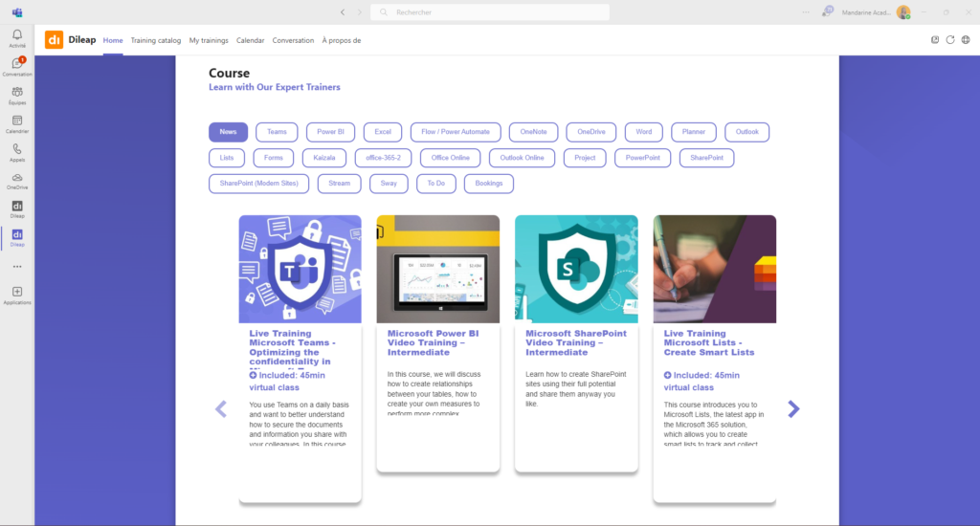The width and height of the screenshot is (980, 526).
Task: Open the Dileap Calendar tab
Action: click(x=250, y=40)
